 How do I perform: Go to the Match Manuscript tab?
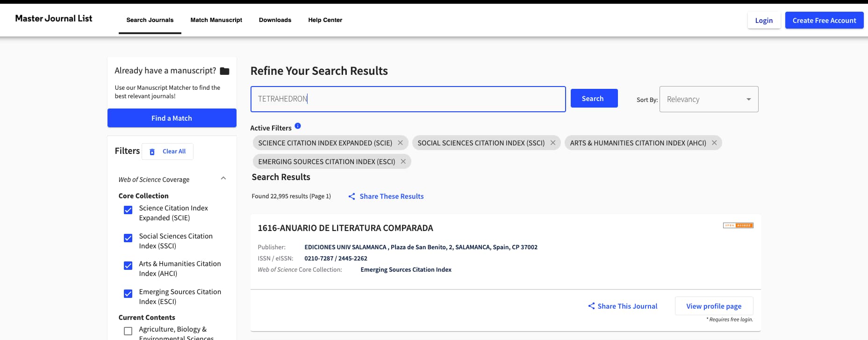pyautogui.click(x=216, y=20)
